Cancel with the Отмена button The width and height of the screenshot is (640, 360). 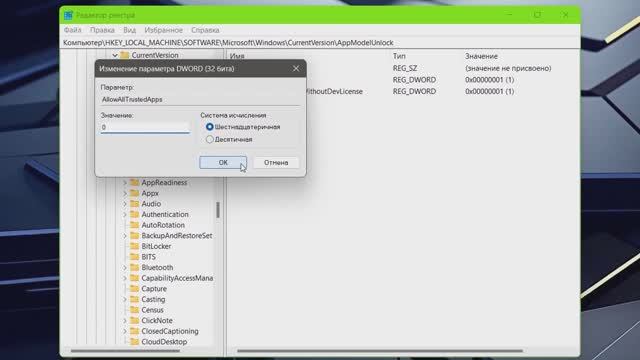click(x=276, y=162)
